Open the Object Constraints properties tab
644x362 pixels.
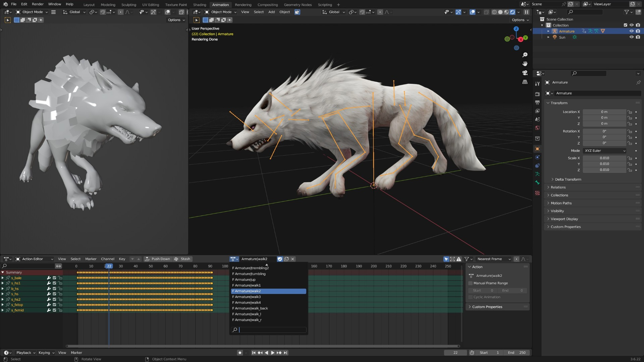[537, 166]
